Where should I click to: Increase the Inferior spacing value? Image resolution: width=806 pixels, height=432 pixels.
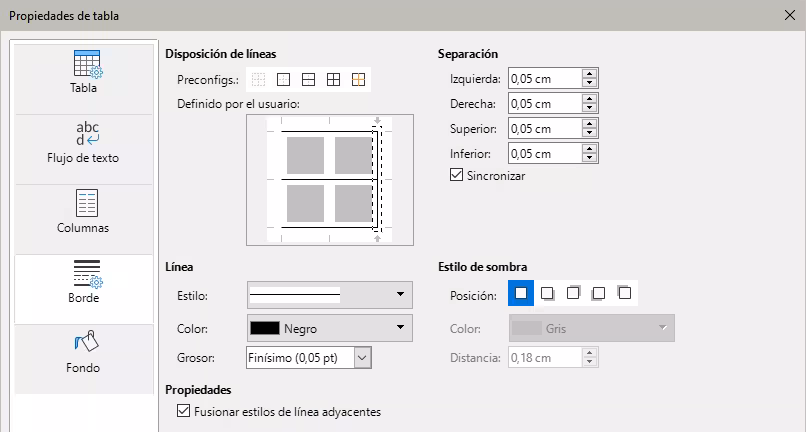[590, 149]
